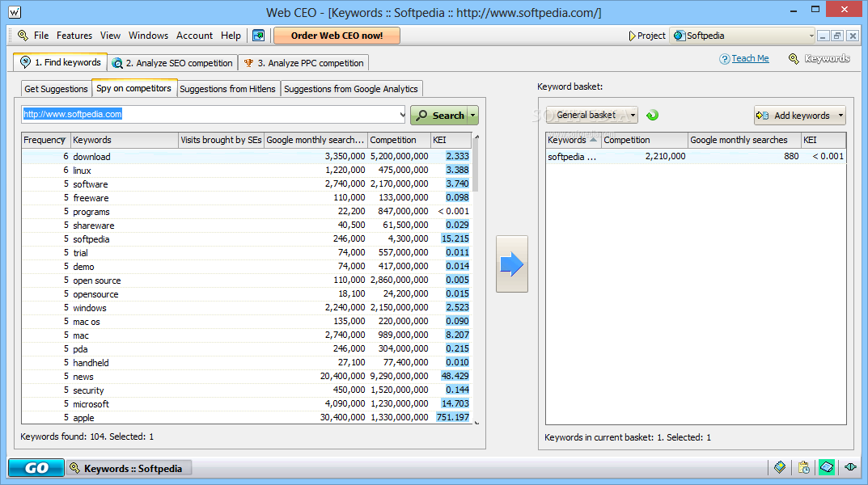Image resolution: width=868 pixels, height=485 pixels.
Task: Click the KEI value 751.197
Action: (x=453, y=418)
